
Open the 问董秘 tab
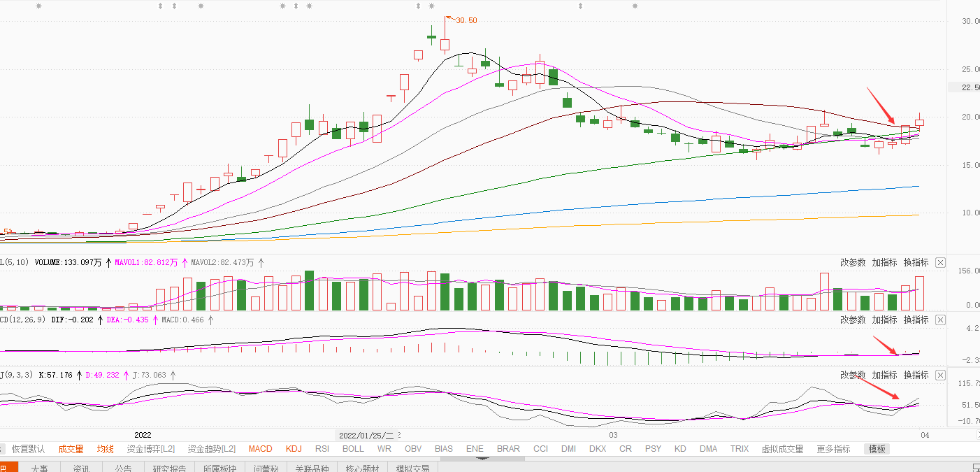(x=266, y=468)
